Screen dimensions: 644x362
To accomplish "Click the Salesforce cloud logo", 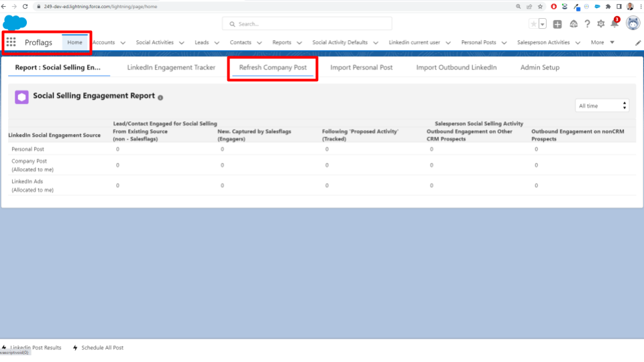I will click(15, 23).
